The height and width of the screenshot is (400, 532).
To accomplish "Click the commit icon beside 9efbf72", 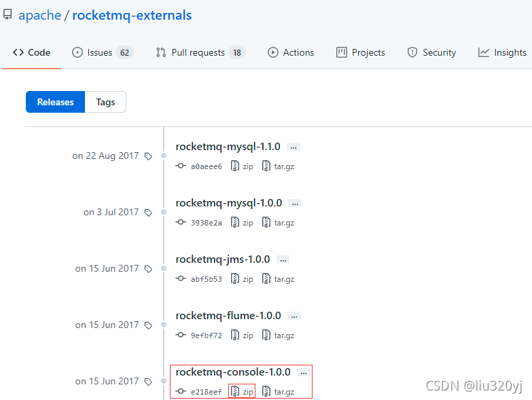I will (x=181, y=334).
